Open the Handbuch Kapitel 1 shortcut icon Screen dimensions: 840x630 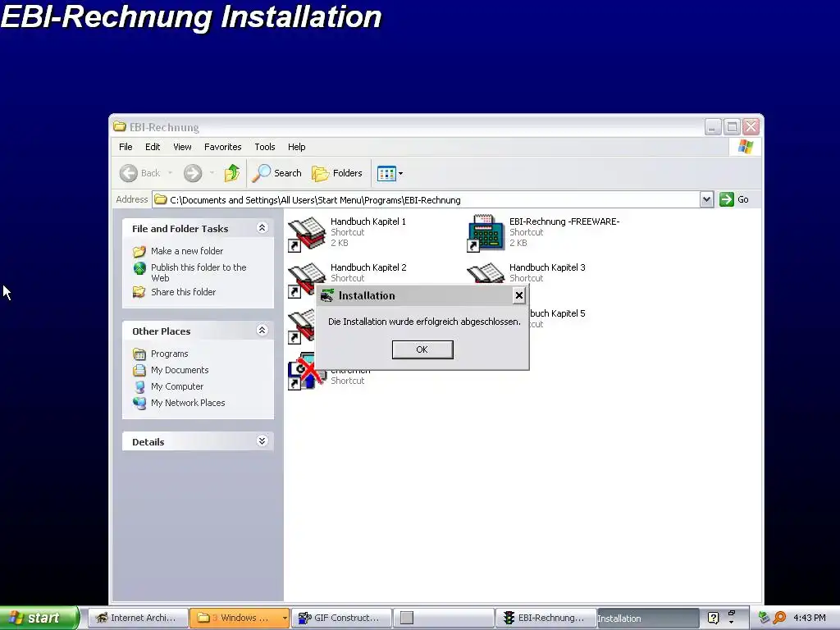click(307, 234)
